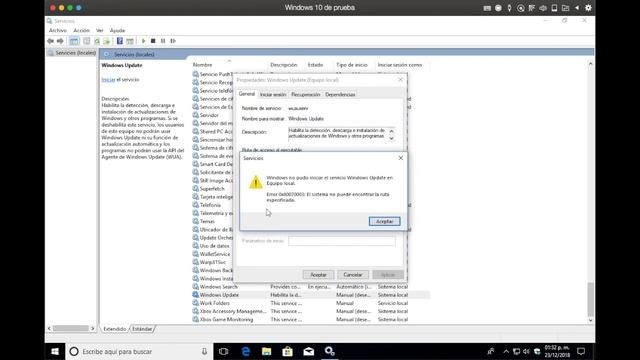Click the export list toolbar icon

point(107,41)
